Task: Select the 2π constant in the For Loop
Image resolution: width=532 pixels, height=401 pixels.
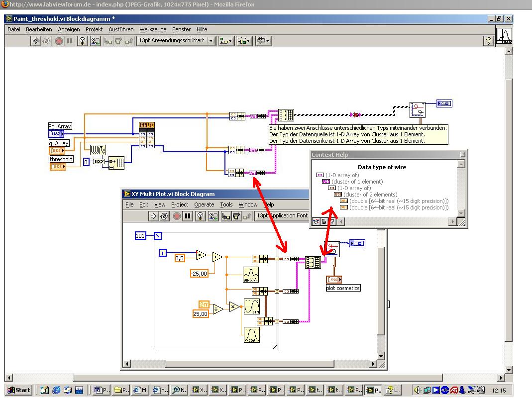Action: [204, 304]
